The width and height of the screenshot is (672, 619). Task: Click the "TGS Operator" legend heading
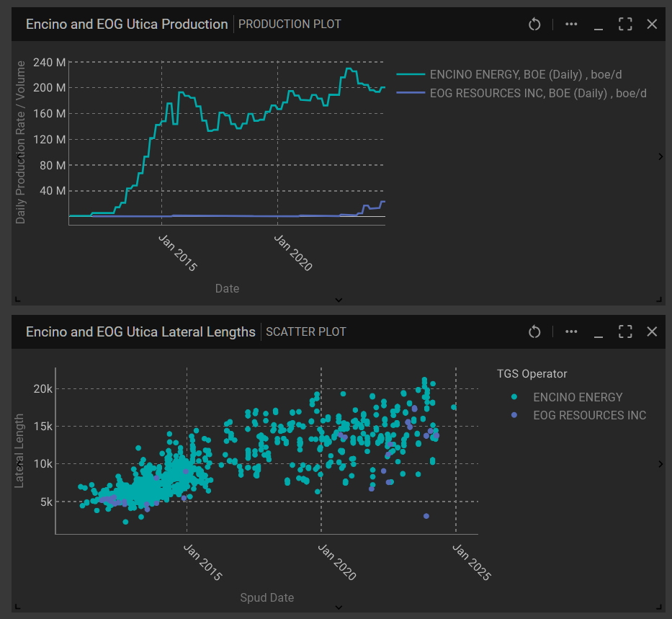(532, 374)
